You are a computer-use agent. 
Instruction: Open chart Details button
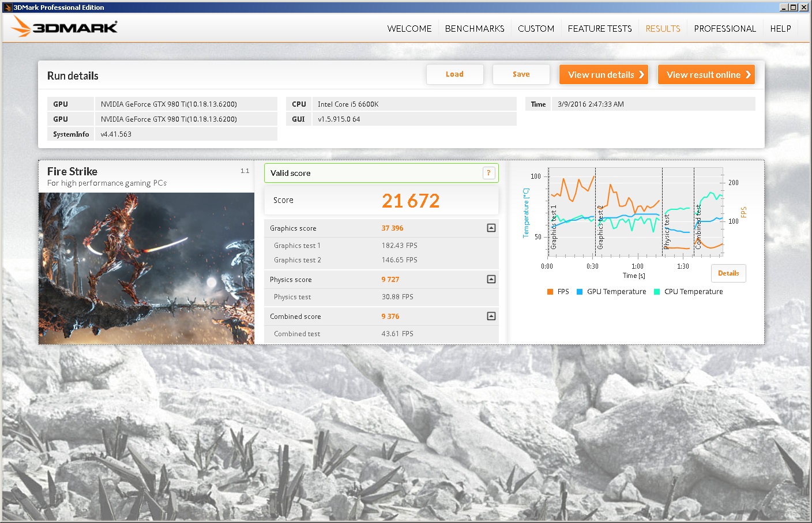pos(728,273)
